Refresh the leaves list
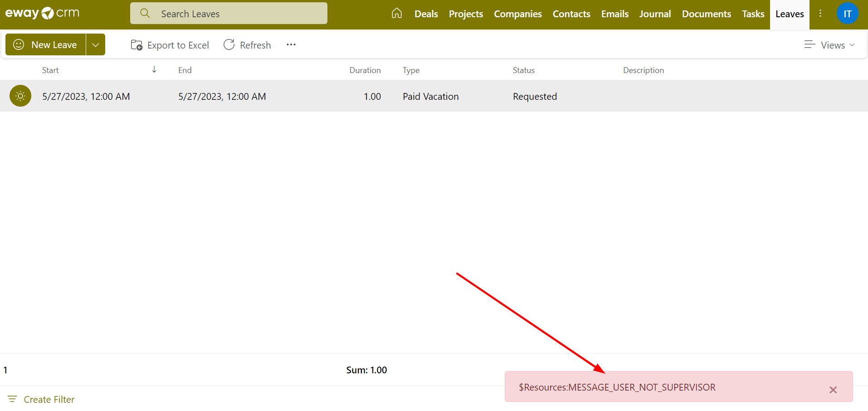868x411 pixels. (247, 45)
